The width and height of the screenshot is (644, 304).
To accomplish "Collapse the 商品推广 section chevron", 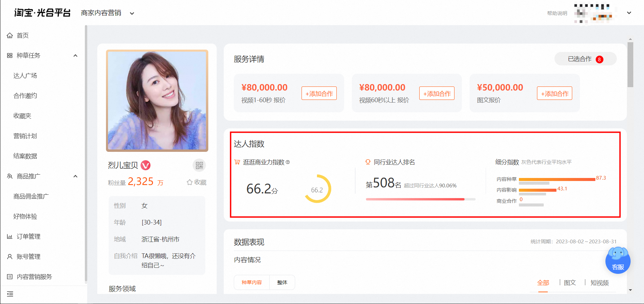I will [75, 176].
